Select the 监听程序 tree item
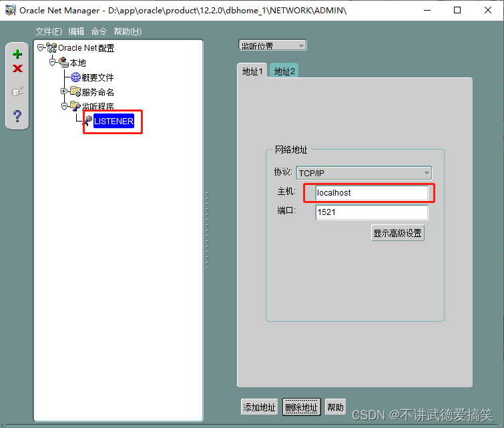Viewport: 504px width, 428px height. click(97, 106)
